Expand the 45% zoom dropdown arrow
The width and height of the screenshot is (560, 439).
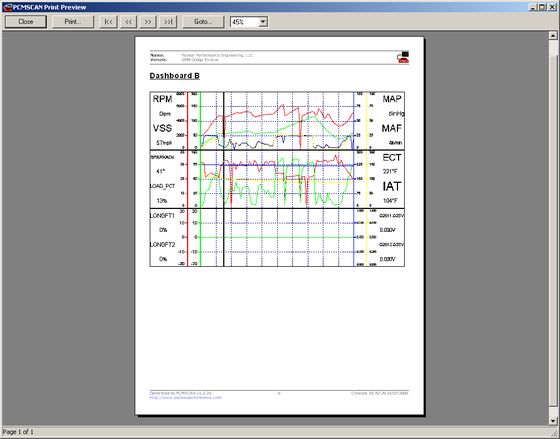click(x=263, y=22)
